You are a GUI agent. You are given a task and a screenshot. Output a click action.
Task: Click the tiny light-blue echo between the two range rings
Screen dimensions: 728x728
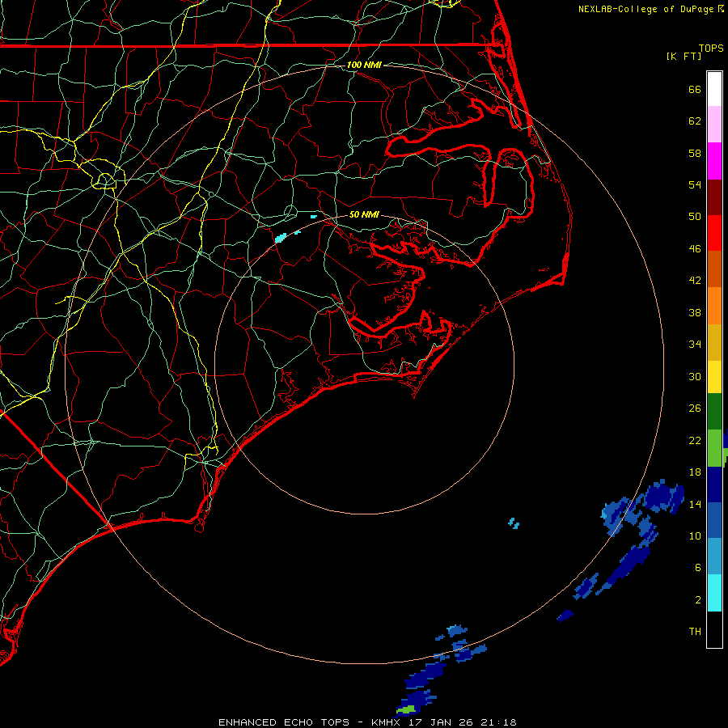click(514, 523)
